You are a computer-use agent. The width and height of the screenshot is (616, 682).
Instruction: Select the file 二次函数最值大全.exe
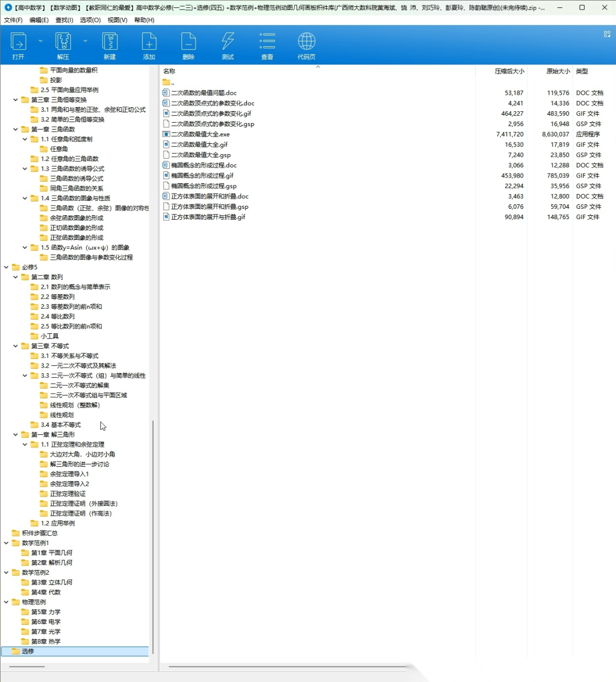[x=200, y=134]
